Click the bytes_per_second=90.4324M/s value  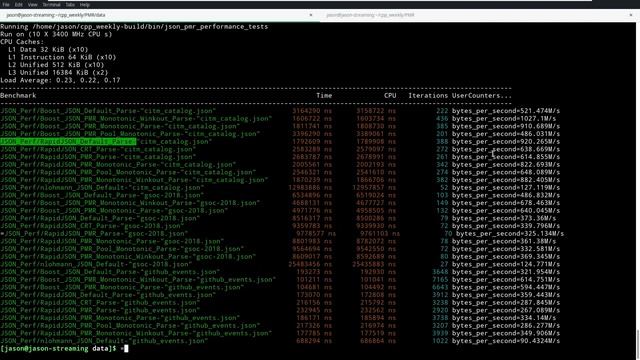506,341
